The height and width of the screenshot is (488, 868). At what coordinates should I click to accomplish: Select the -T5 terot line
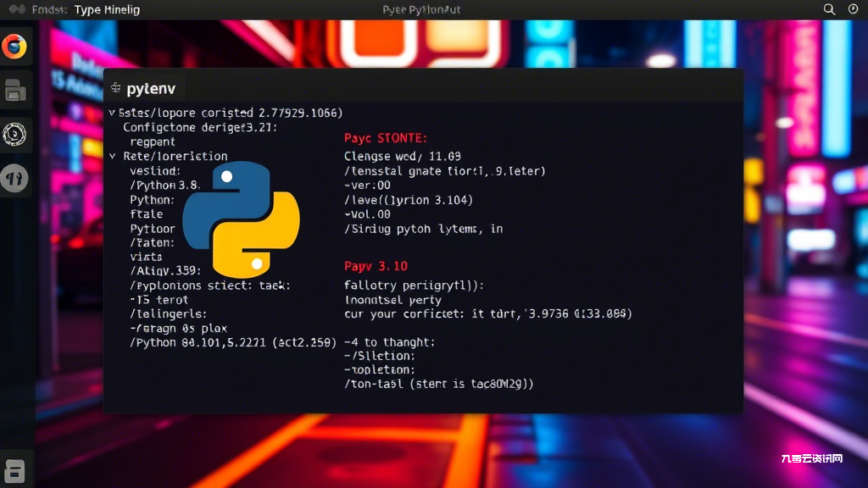click(x=159, y=300)
